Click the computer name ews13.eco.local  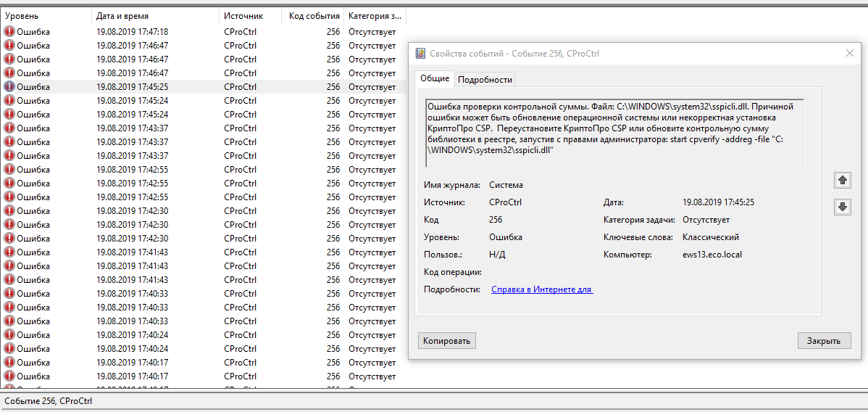[x=712, y=255]
